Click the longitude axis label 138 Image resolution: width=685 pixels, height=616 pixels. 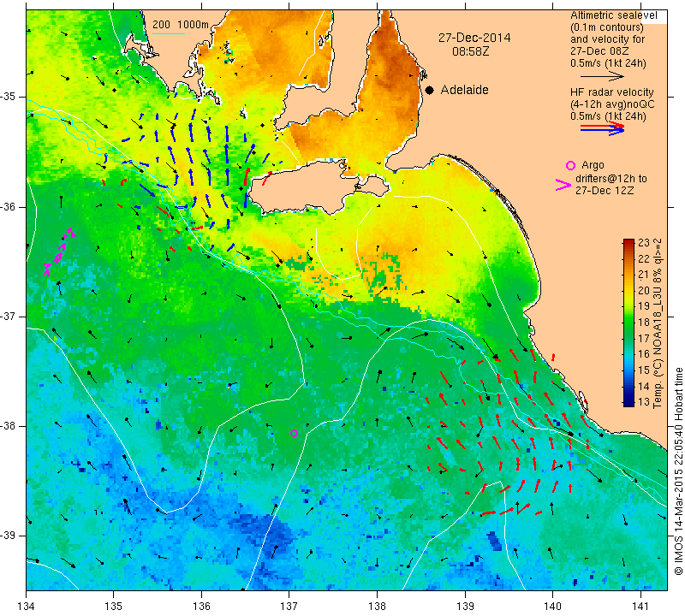coord(377,607)
